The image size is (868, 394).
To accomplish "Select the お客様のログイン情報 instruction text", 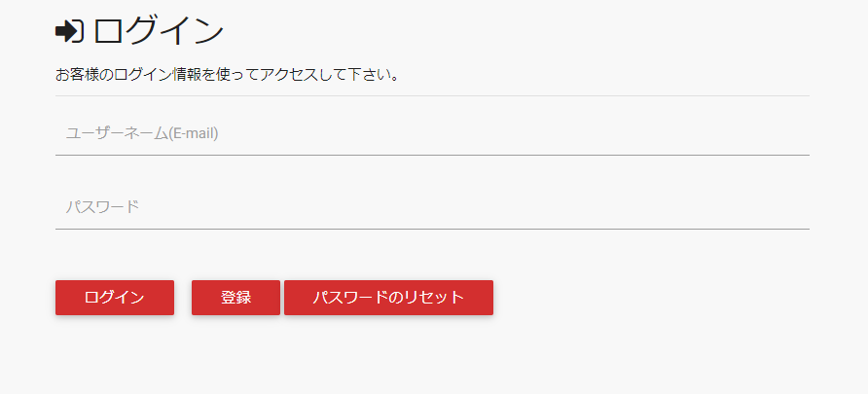I will pos(227,75).
